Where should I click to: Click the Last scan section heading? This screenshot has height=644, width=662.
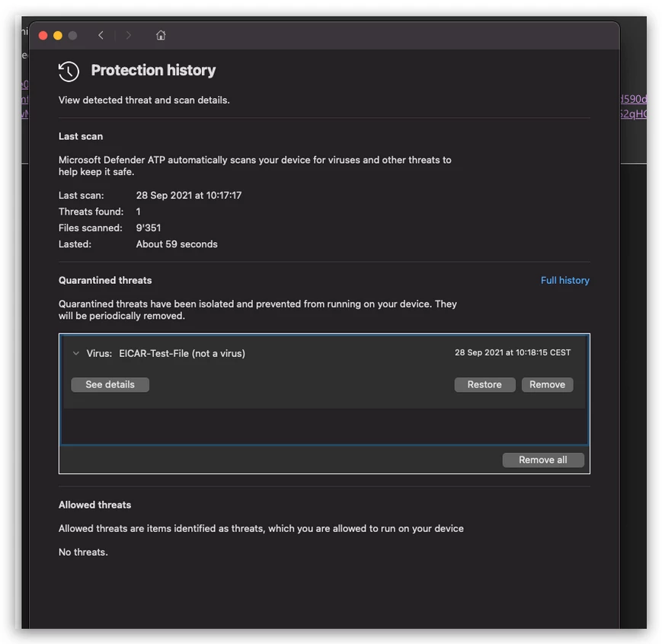tap(81, 136)
